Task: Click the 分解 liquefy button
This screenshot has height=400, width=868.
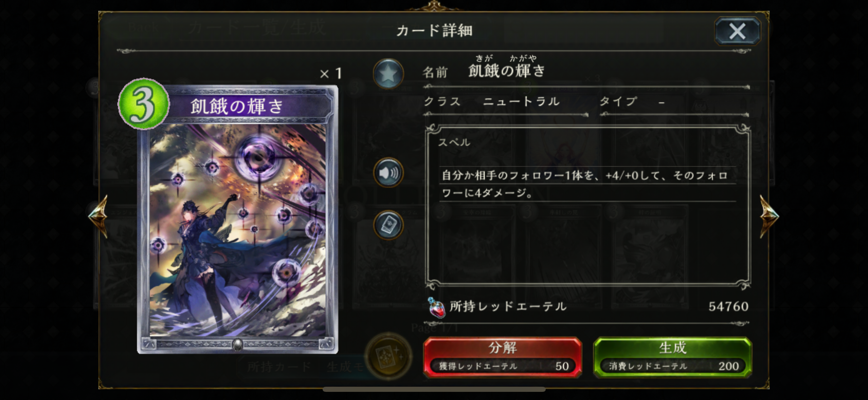Action: pos(503,357)
